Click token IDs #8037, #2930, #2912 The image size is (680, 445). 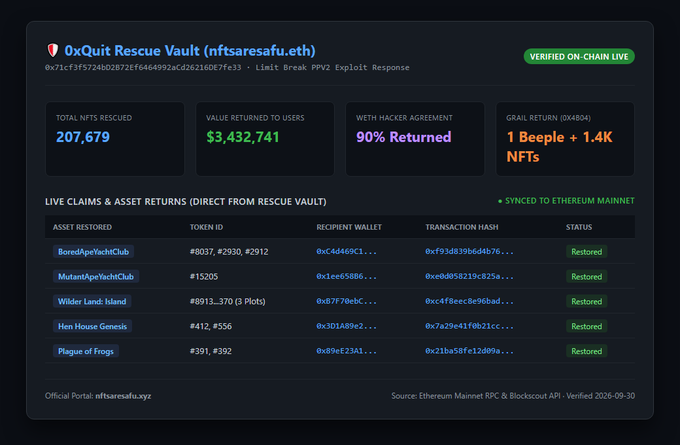(229, 252)
